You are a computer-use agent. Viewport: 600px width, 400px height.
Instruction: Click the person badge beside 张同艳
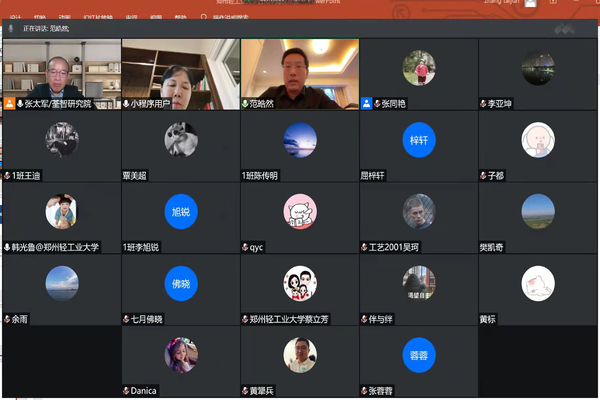(367, 103)
